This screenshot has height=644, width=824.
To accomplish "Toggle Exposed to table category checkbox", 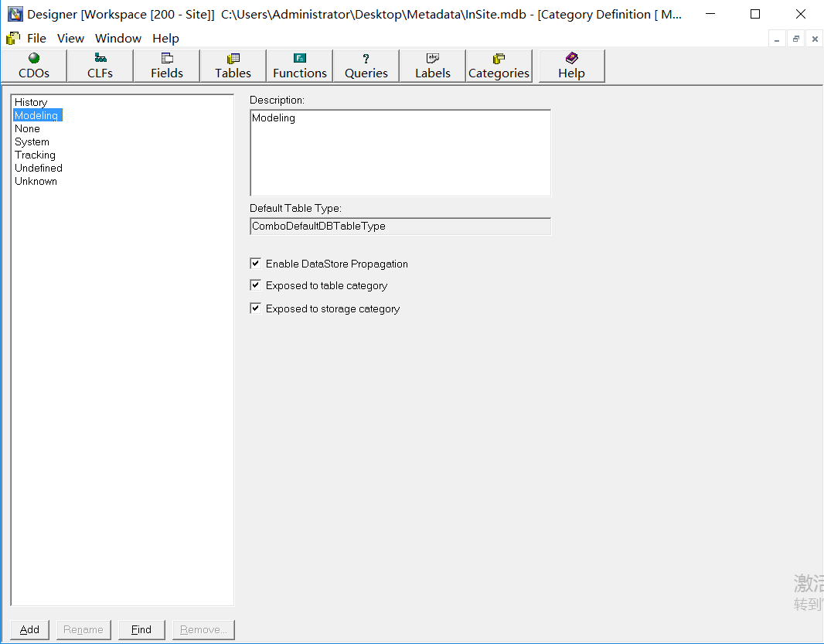I will point(256,285).
